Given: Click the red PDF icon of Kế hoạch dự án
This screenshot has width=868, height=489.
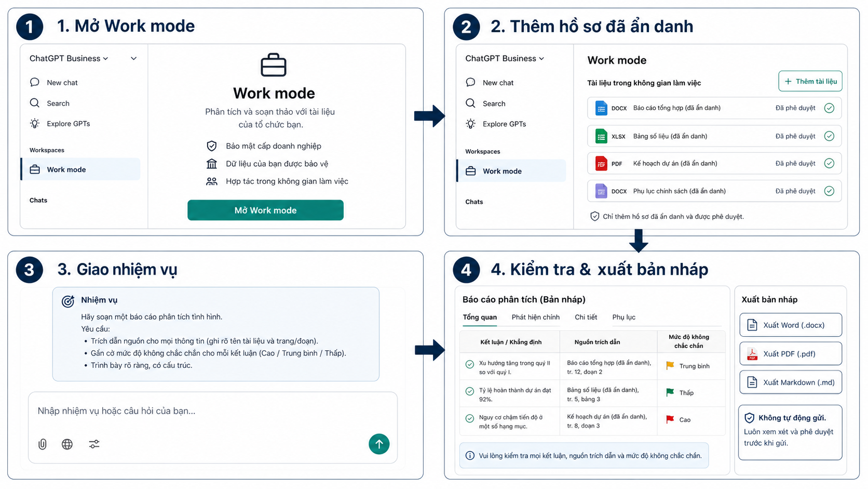Looking at the screenshot, I should 601,164.
